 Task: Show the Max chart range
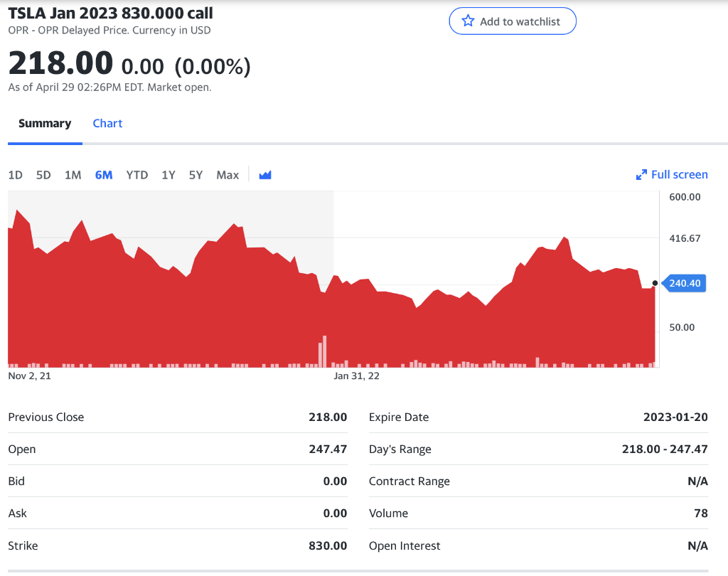[227, 175]
